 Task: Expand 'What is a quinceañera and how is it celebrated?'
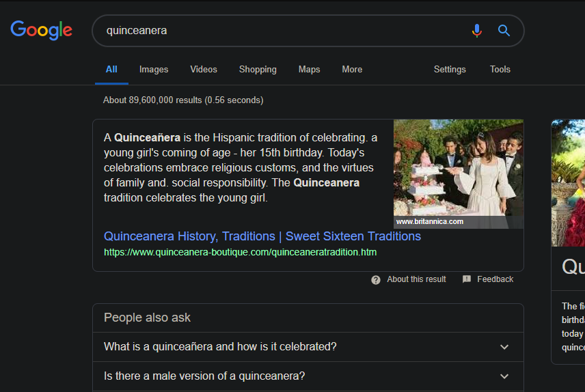click(x=308, y=347)
